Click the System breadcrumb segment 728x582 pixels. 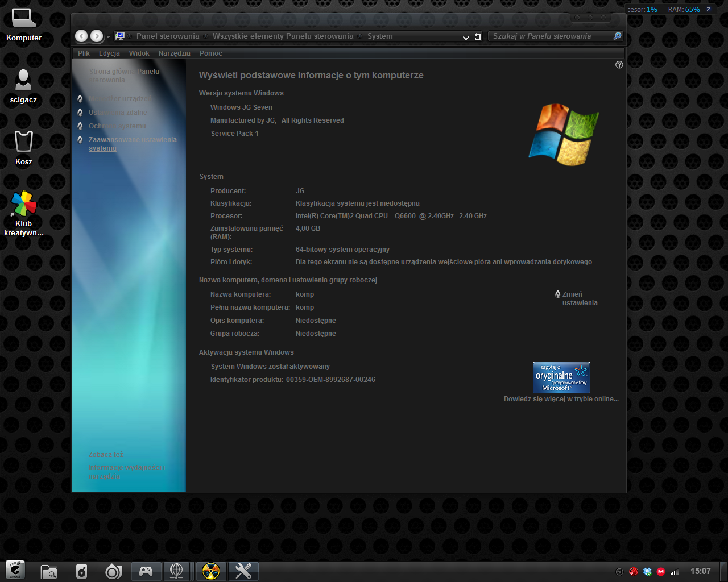click(380, 36)
